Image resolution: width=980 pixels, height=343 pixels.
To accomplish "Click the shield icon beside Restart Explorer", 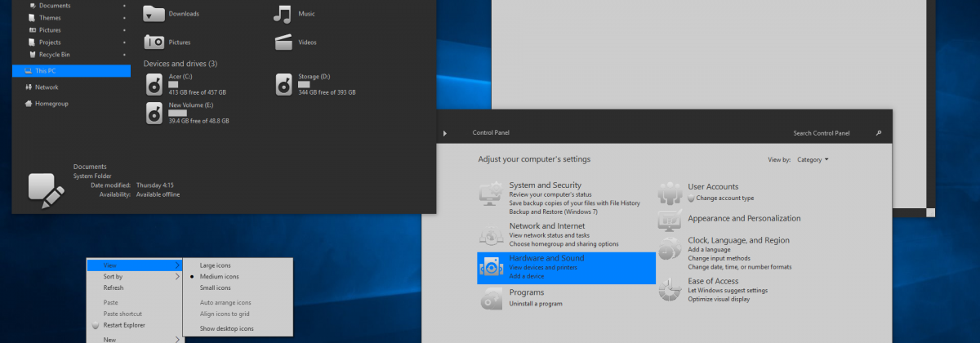I will tap(95, 326).
